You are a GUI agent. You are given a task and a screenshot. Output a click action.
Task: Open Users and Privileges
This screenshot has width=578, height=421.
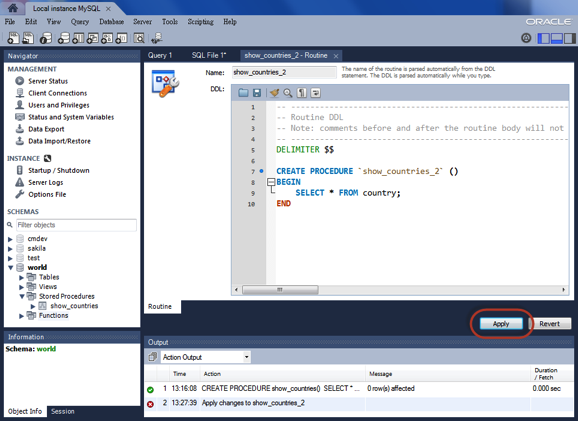52,105
